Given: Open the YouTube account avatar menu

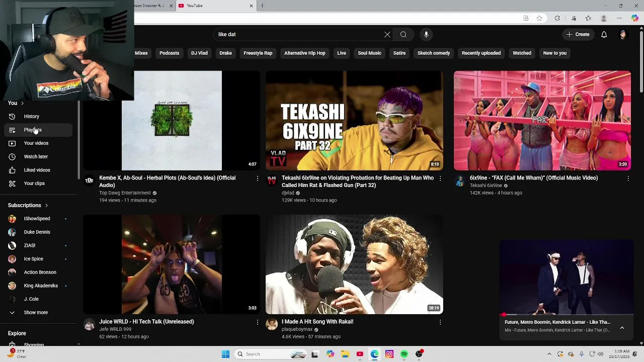Looking at the screenshot, I should click(623, 35).
